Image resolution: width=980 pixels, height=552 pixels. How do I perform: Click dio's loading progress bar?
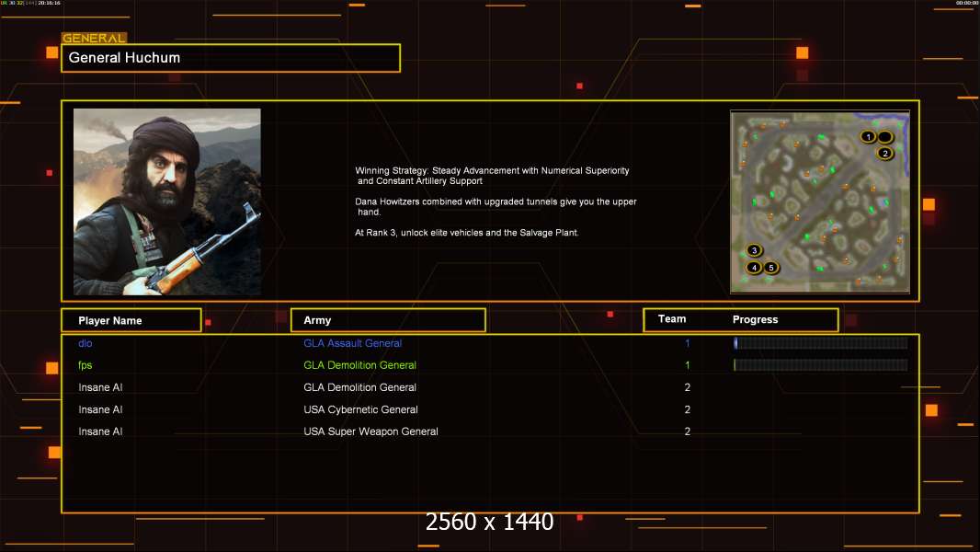(x=821, y=342)
